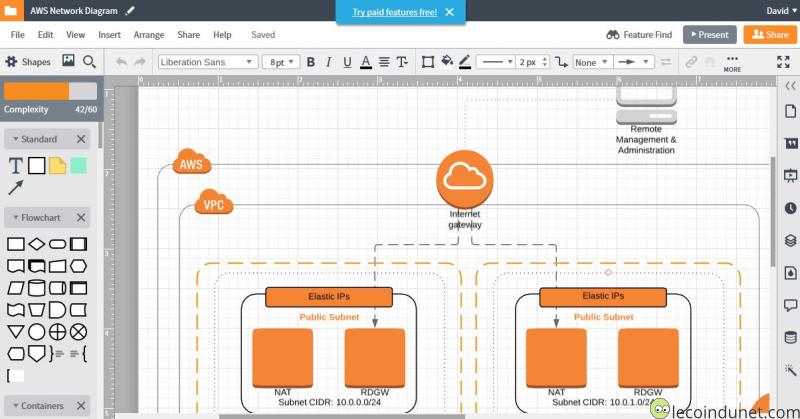This screenshot has height=419, width=800.
Task: Click the Try paid features free link
Action: 394,12
